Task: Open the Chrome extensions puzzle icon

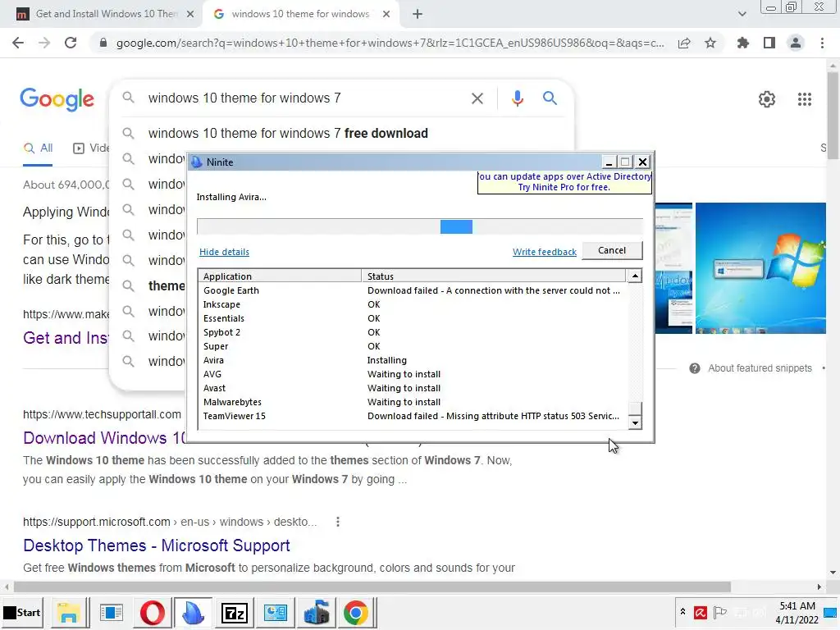Action: point(743,43)
